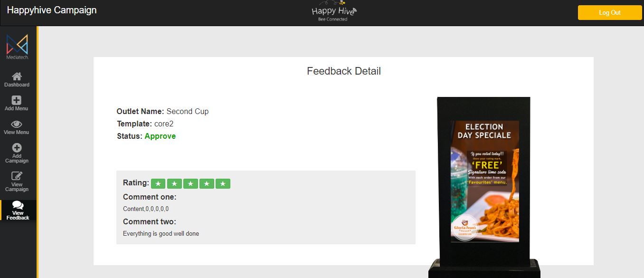Viewport: 644px width, 278px height.
Task: Click the Mediatech logo in sidebar
Action: click(18, 47)
